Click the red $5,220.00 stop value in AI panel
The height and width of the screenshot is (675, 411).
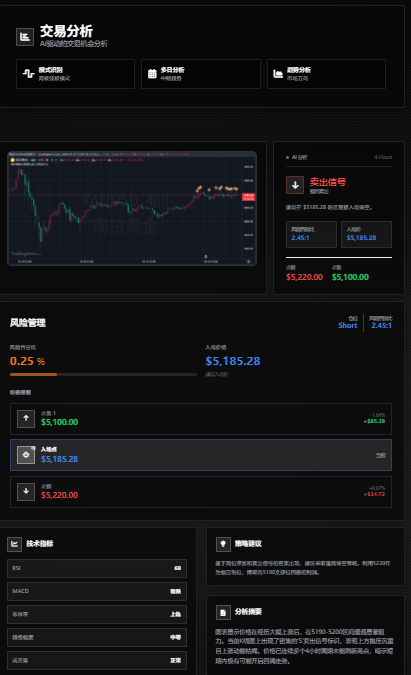click(x=304, y=277)
